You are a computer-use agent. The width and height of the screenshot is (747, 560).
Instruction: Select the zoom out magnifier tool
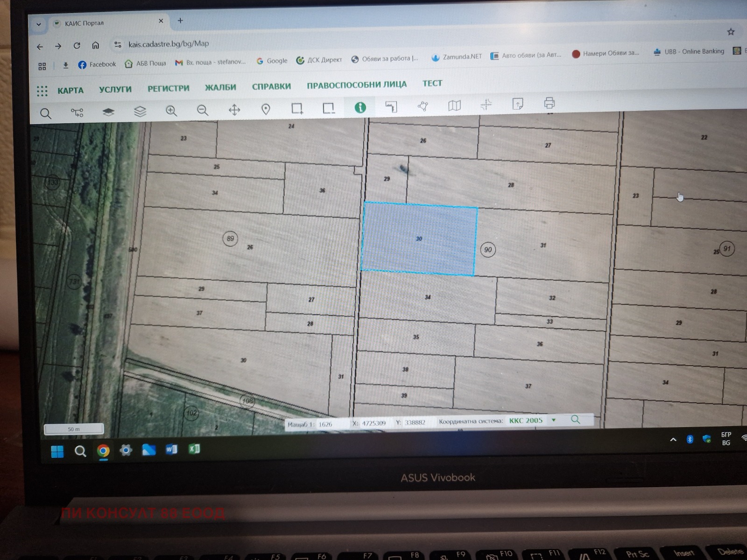click(x=203, y=110)
